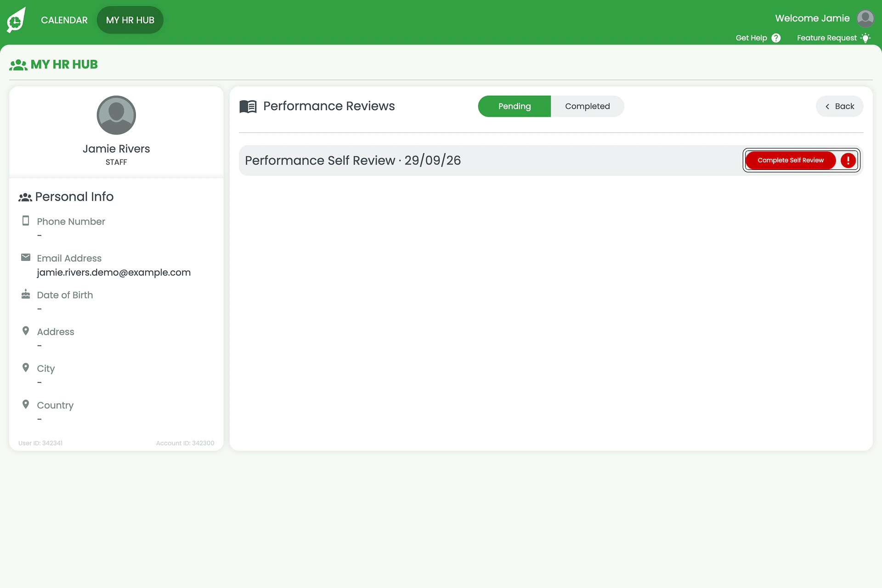Viewport: 882px width, 588px height.
Task: Click the Back button
Action: click(839, 106)
